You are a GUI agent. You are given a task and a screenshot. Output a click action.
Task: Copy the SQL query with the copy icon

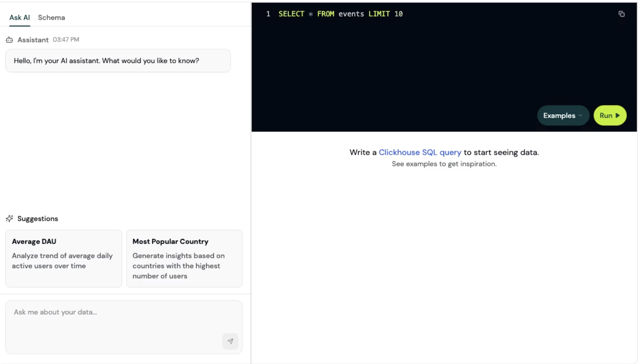(x=622, y=14)
